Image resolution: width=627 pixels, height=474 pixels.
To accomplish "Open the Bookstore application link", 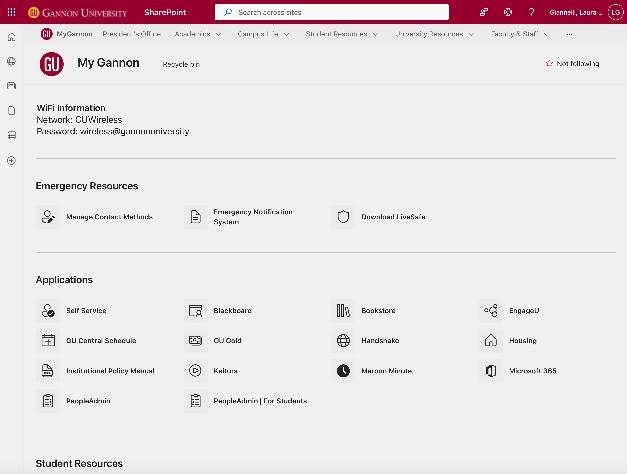I will pos(378,310).
